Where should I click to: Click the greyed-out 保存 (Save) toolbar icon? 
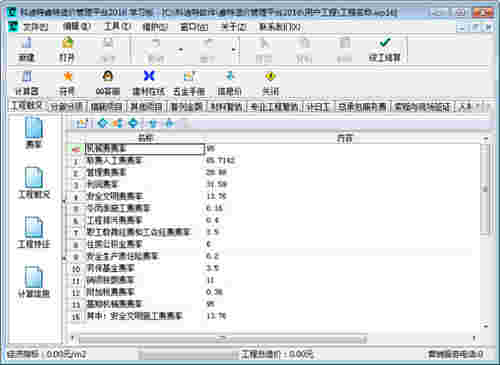(107, 49)
